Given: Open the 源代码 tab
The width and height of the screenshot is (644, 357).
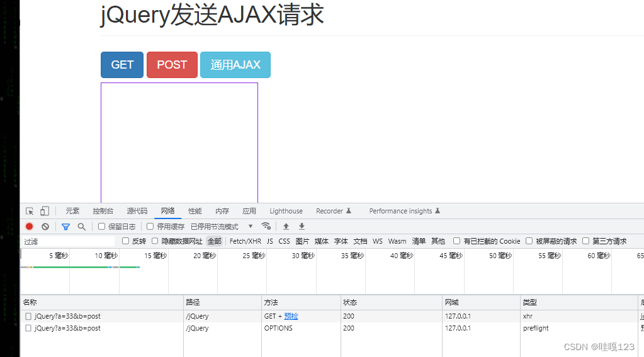Looking at the screenshot, I should point(137,211).
